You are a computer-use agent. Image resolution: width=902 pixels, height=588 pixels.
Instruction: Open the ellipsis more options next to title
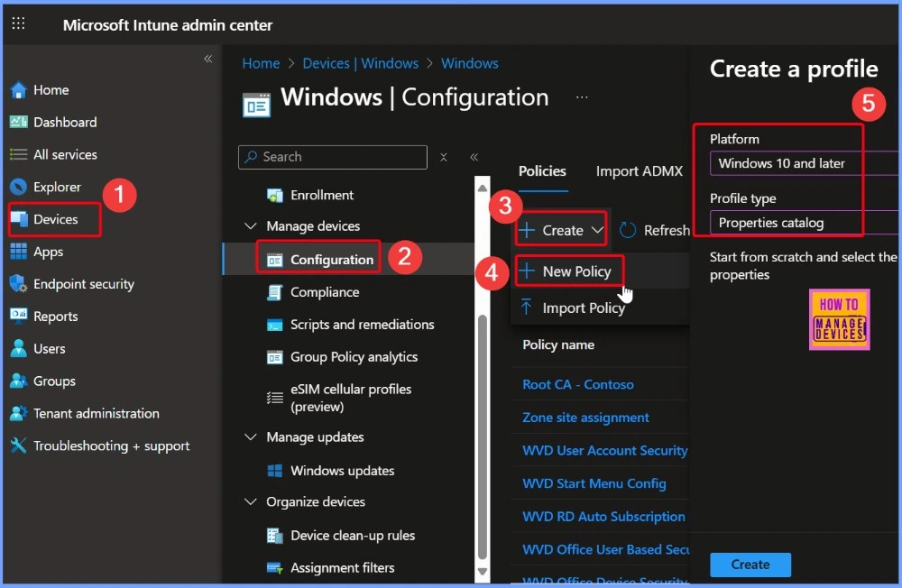(x=582, y=97)
